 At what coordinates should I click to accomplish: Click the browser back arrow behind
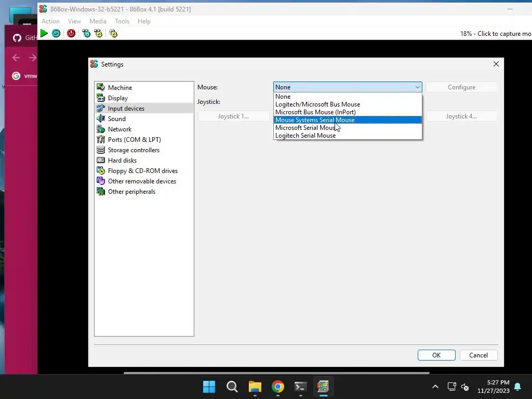[16, 58]
